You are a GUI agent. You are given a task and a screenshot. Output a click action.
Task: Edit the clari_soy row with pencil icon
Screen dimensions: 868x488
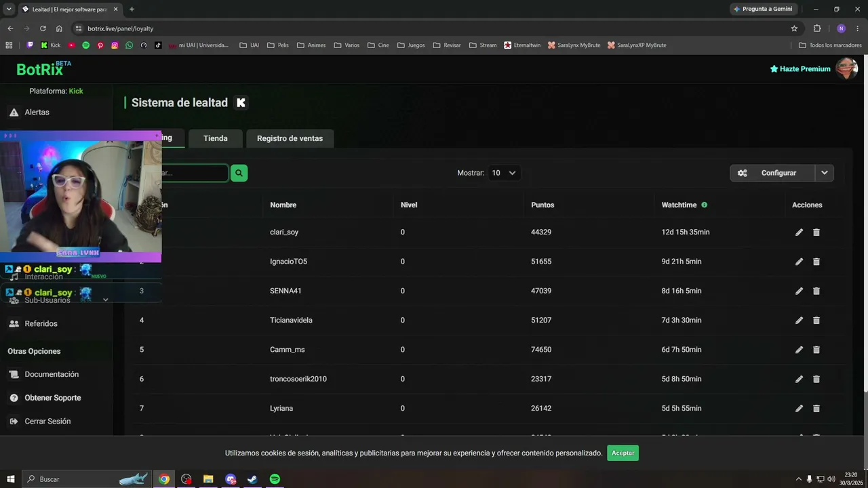coord(799,232)
